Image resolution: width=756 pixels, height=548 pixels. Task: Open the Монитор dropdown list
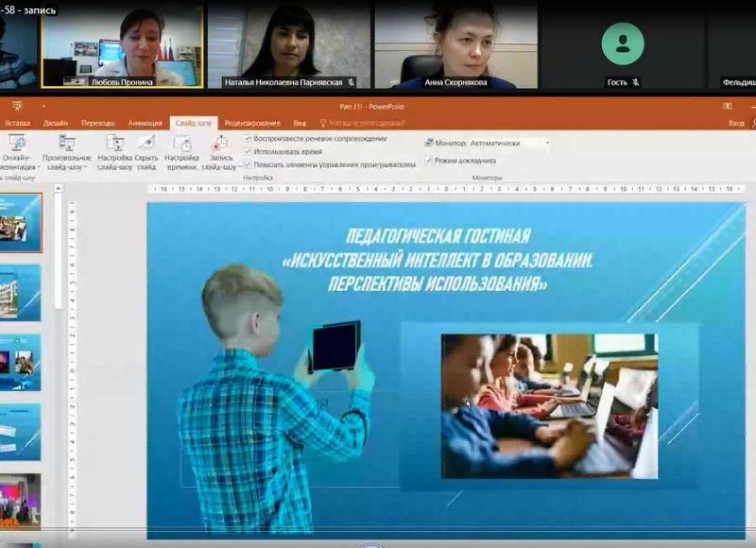(x=547, y=144)
